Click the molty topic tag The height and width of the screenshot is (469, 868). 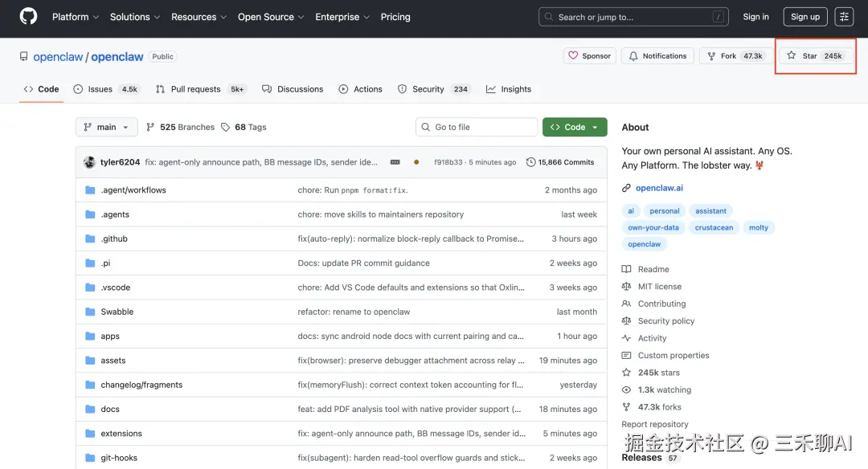coord(759,227)
